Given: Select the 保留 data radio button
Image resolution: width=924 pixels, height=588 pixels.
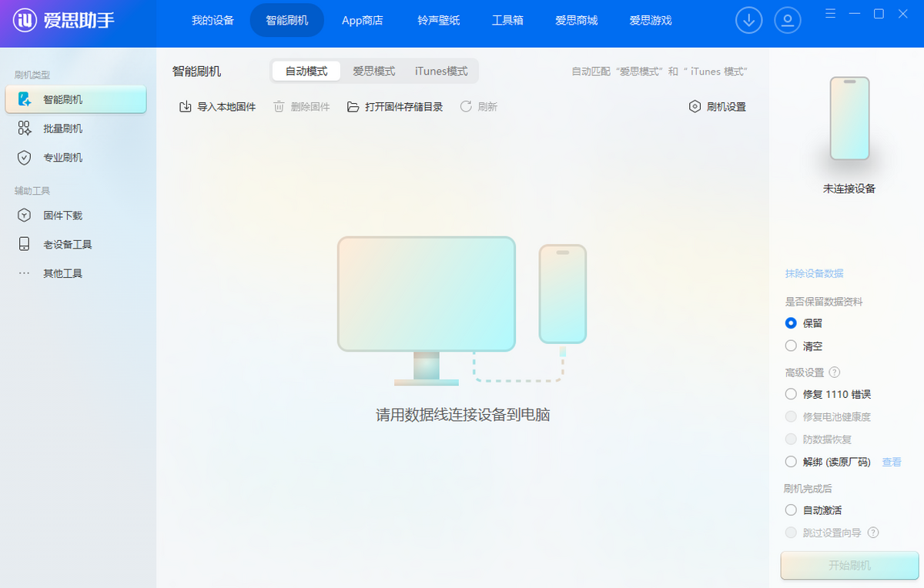Looking at the screenshot, I should [791, 323].
